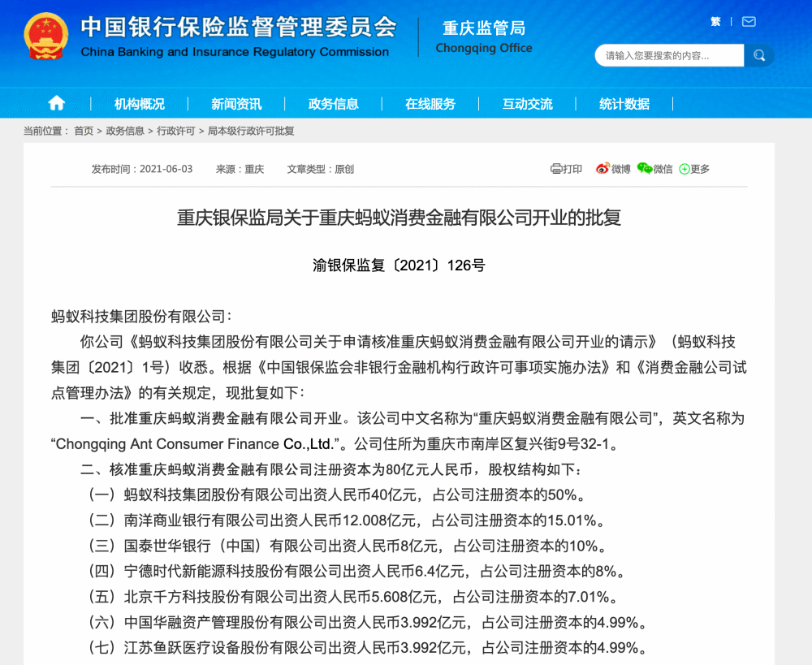The width and height of the screenshot is (812, 665).
Task: Select 政务信息 in the navigation bar
Action: coord(333,104)
